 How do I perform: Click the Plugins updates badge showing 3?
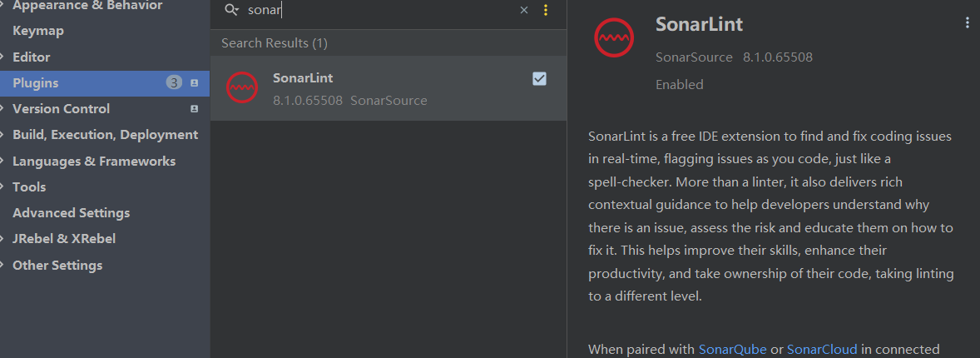(175, 82)
